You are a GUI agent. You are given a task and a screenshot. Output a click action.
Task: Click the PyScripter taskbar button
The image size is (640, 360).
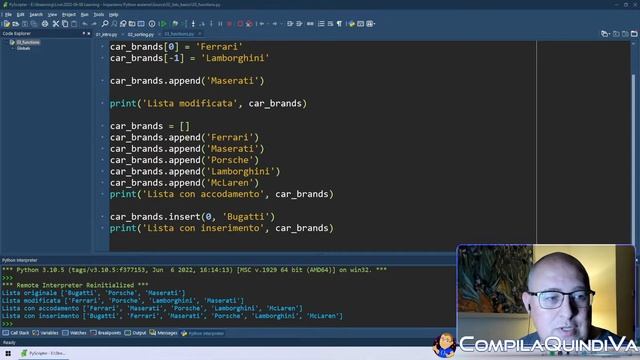43,353
